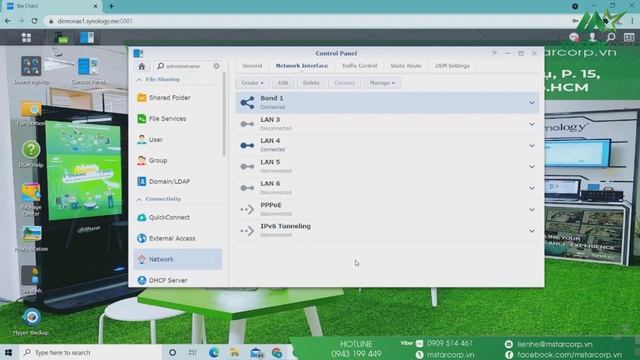640x360 pixels.
Task: Open the DSM search magnifier icon
Action: (x=611, y=38)
